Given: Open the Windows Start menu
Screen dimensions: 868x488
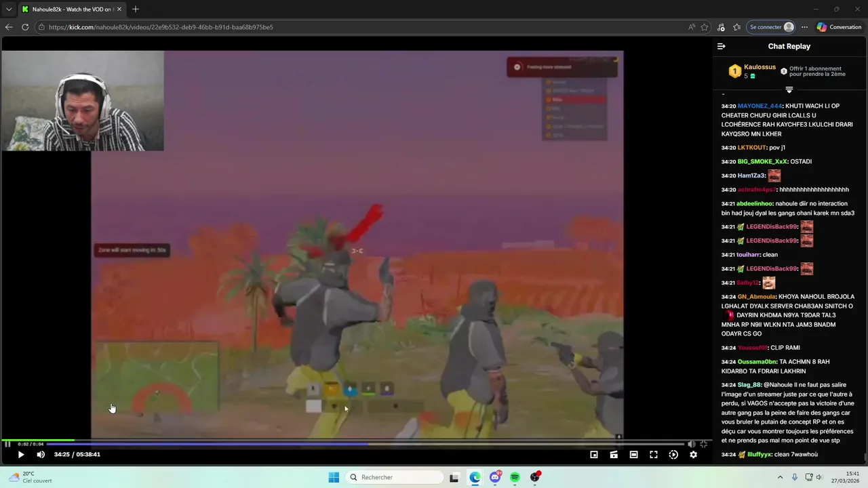Looking at the screenshot, I should click(334, 477).
